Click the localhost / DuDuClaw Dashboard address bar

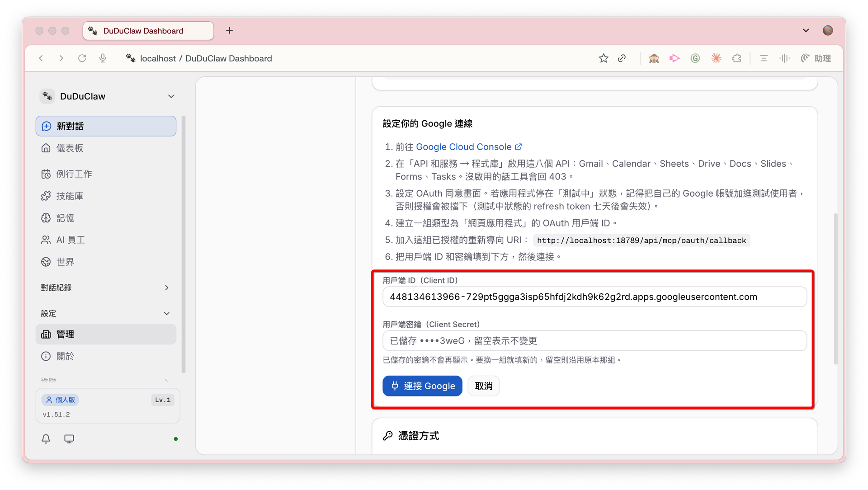tap(206, 58)
